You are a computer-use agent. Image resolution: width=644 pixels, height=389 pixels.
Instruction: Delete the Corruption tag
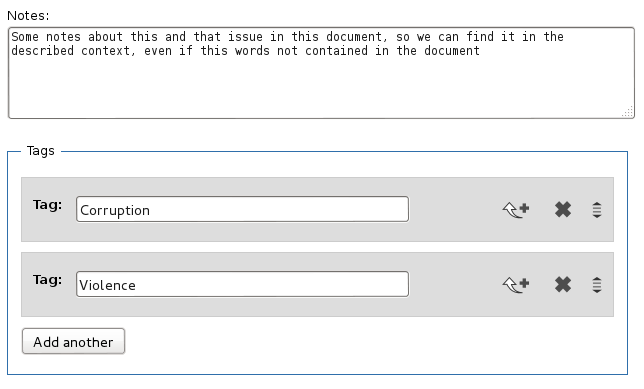563,209
